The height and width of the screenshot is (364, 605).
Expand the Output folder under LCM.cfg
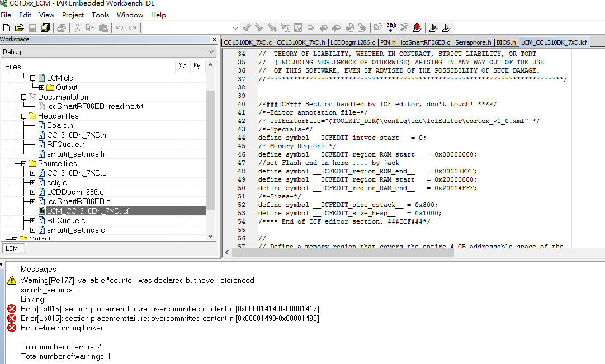pos(42,88)
